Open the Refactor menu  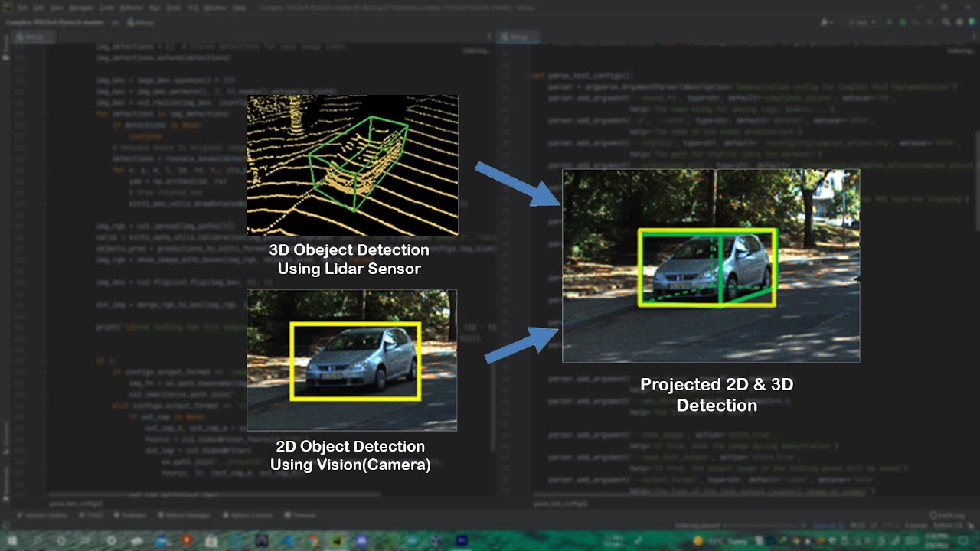[132, 8]
